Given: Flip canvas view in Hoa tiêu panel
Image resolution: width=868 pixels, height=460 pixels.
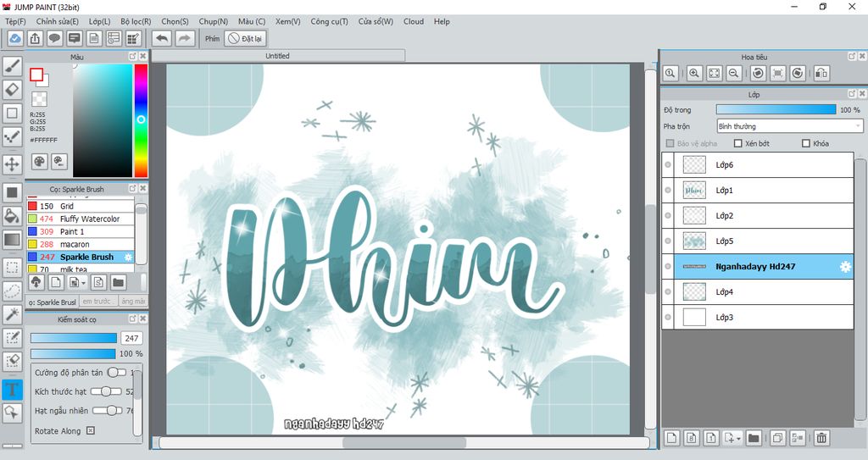Looking at the screenshot, I should [821, 73].
